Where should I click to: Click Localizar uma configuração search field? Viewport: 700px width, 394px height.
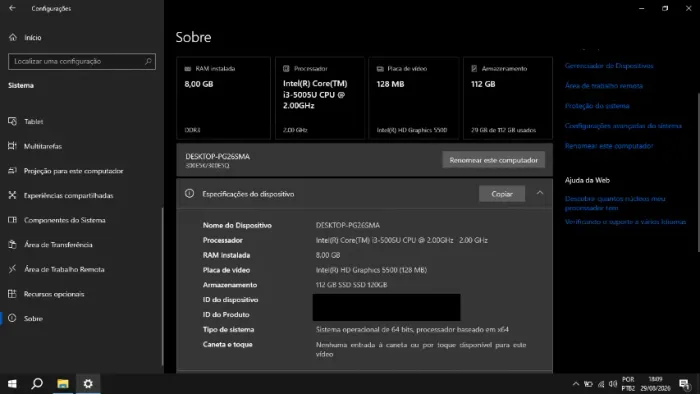[x=82, y=61]
